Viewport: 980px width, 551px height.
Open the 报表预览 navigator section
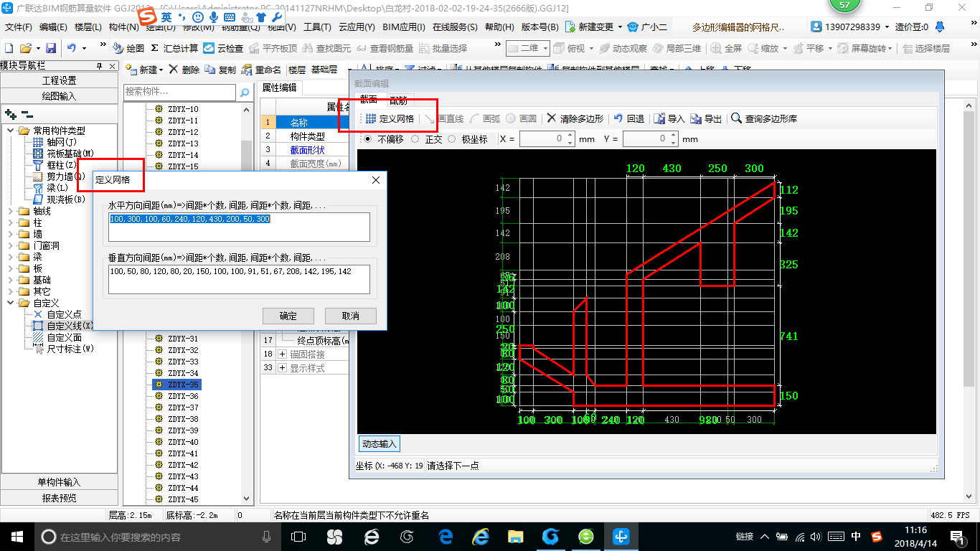click(60, 498)
